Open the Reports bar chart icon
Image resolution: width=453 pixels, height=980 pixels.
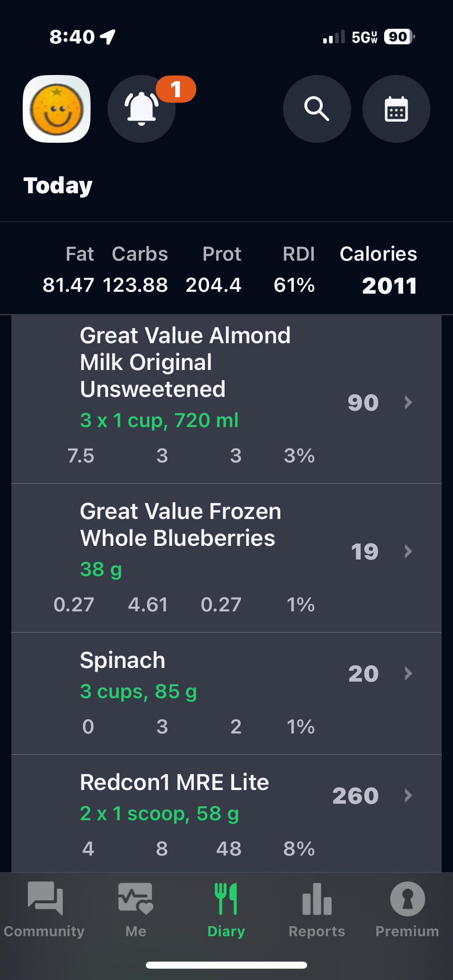click(317, 898)
